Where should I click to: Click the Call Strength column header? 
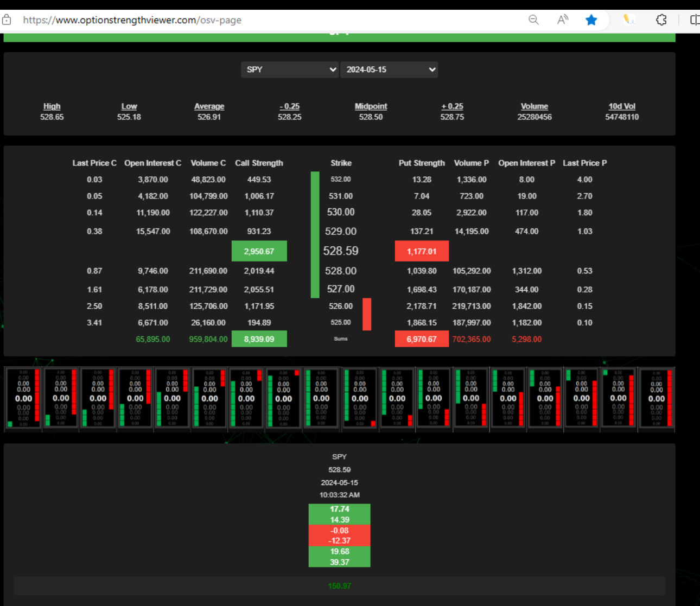click(259, 163)
